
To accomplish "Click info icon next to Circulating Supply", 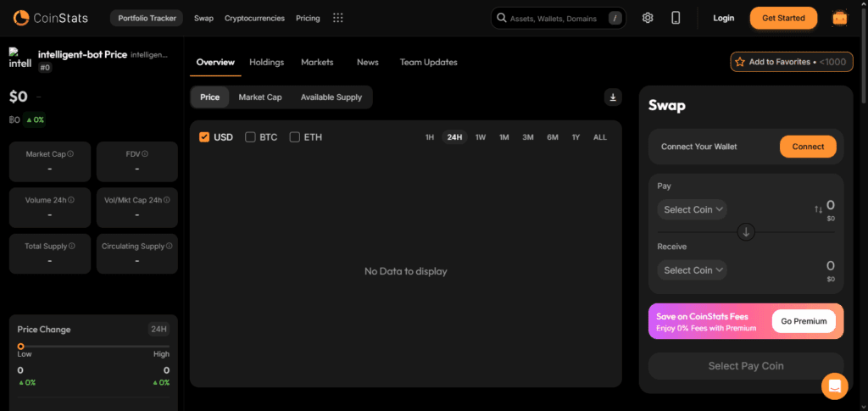I will [170, 246].
